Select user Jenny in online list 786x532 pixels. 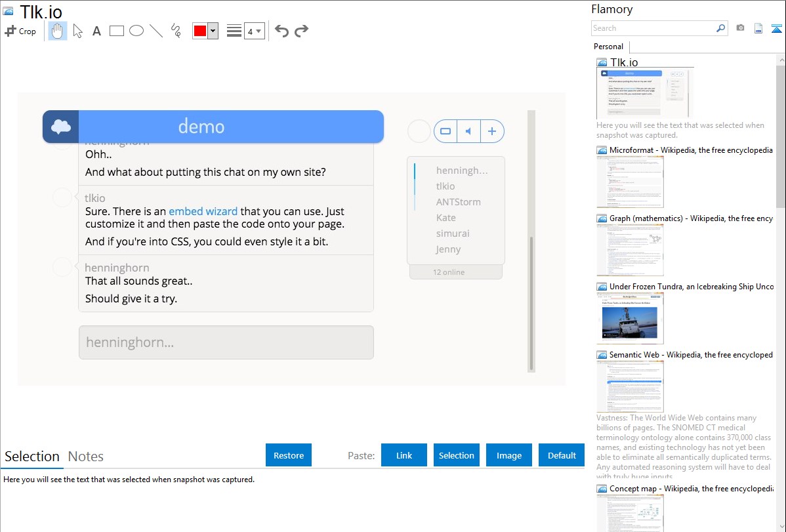pyautogui.click(x=448, y=249)
